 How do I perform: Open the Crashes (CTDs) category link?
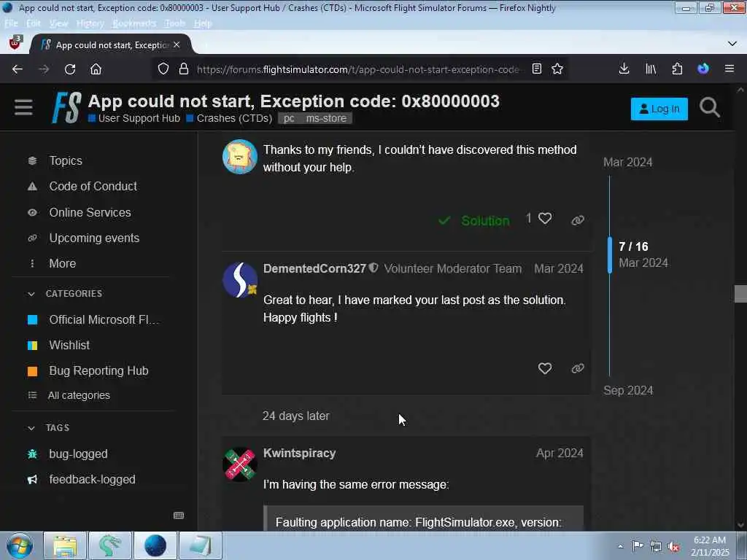point(229,118)
